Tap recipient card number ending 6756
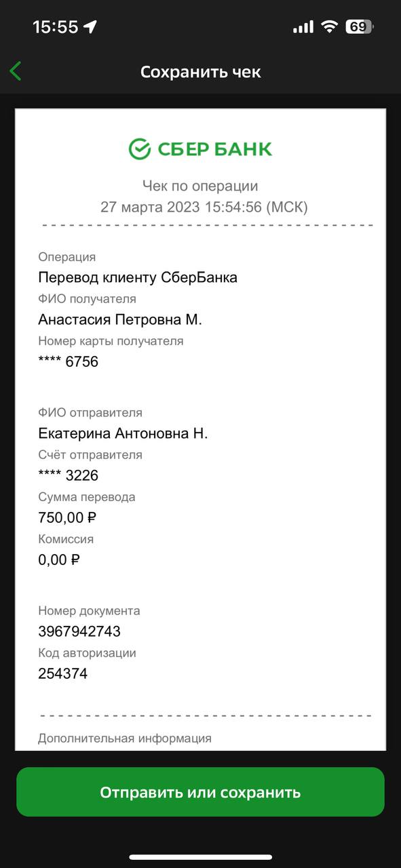Screen dimensions: 401x868 click(x=69, y=362)
